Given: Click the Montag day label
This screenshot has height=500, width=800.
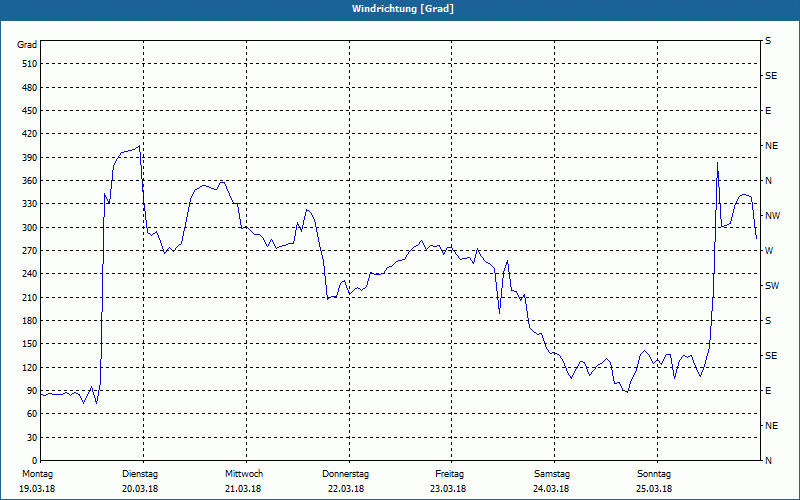Looking at the screenshot, I should (x=38, y=474).
